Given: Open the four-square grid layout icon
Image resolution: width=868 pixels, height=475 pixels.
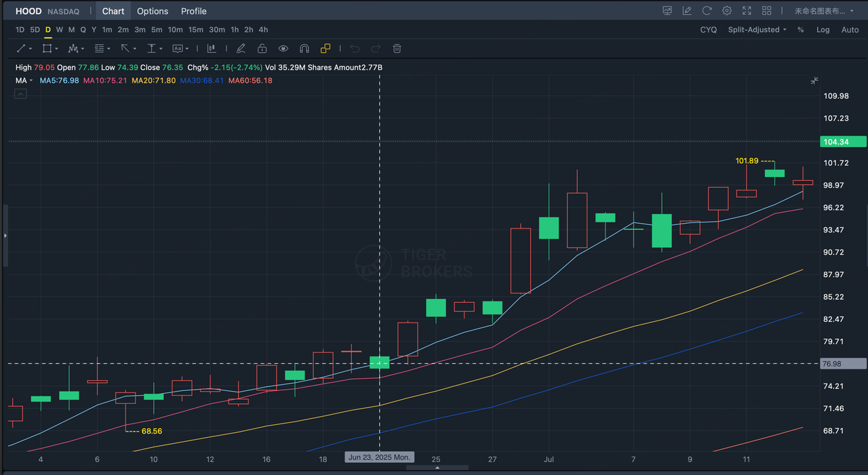Looking at the screenshot, I should click(x=767, y=11).
